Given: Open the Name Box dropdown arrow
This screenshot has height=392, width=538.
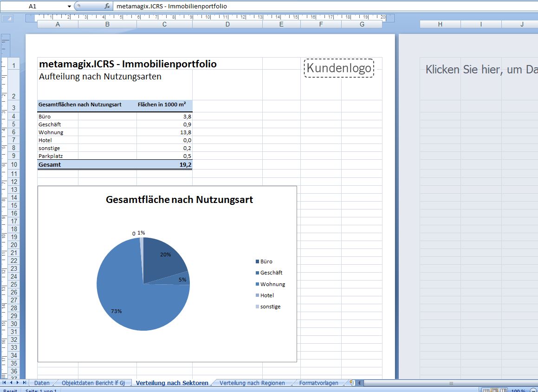Looking at the screenshot, I should (69, 6).
